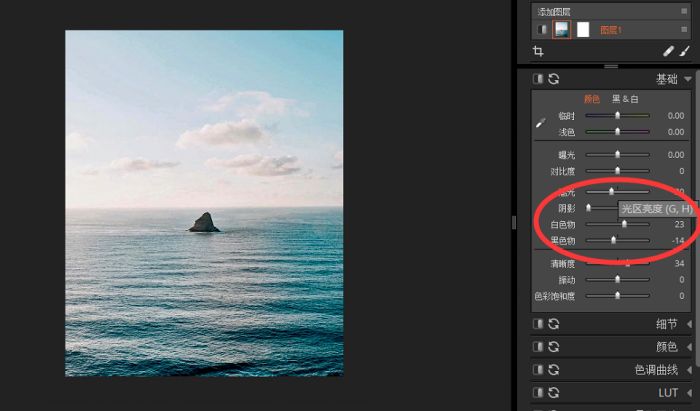Collapse the 基础 panel

pos(688,79)
